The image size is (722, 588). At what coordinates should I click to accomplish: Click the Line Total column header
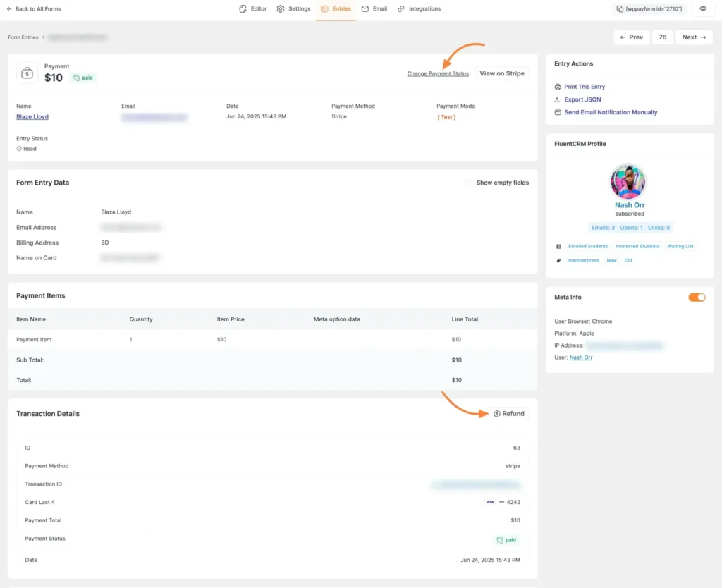click(x=465, y=319)
